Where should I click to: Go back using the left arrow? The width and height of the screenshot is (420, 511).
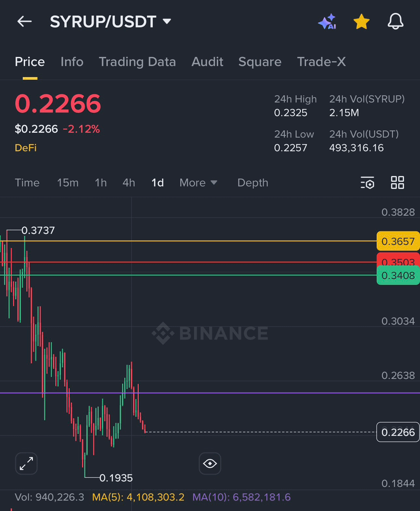coord(24,22)
